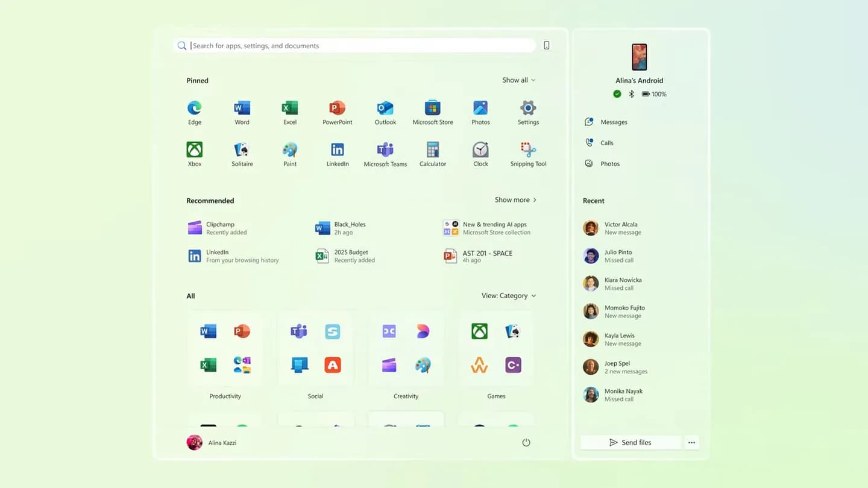Open the Black_Holes Word document

tap(341, 228)
